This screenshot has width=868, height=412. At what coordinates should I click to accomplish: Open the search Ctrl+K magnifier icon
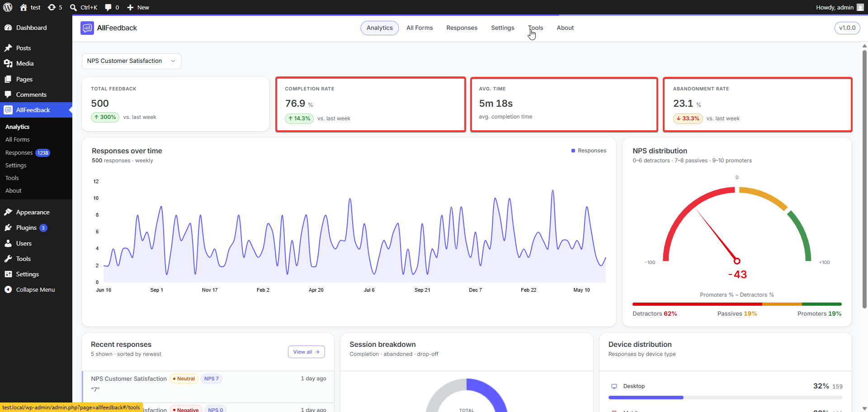click(73, 7)
